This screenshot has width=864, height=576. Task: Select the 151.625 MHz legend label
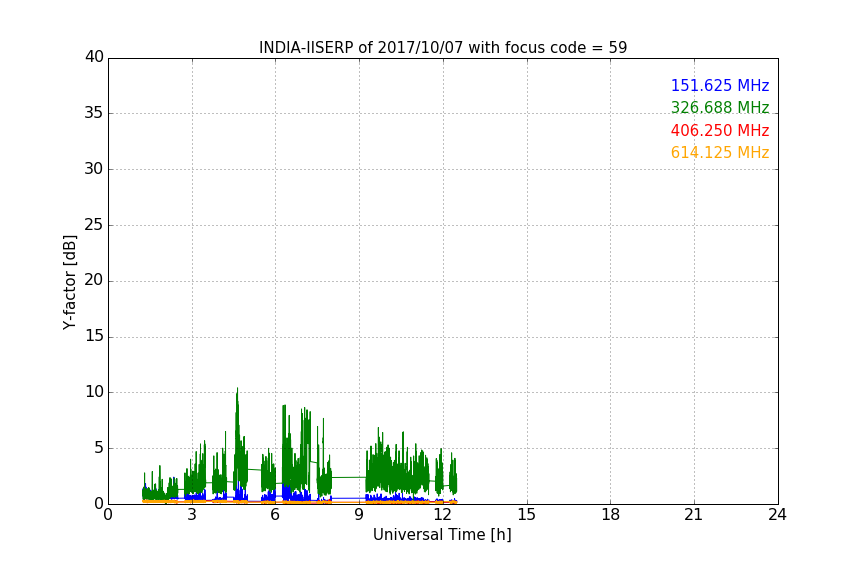tap(720, 85)
